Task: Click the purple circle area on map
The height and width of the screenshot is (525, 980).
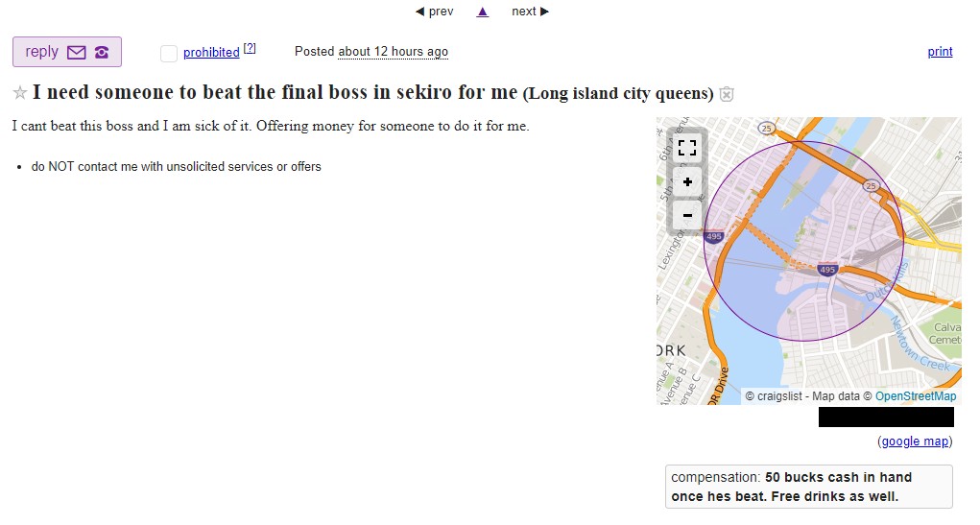Action: click(803, 241)
